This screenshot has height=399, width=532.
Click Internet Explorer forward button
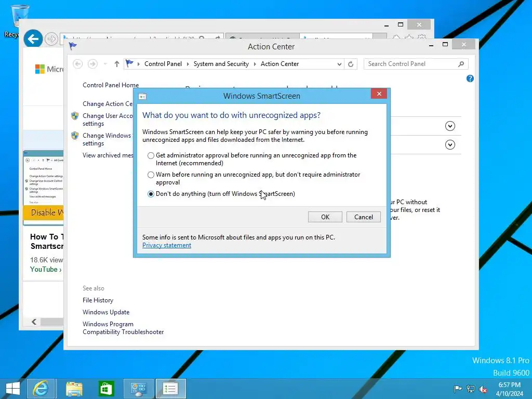51,39
